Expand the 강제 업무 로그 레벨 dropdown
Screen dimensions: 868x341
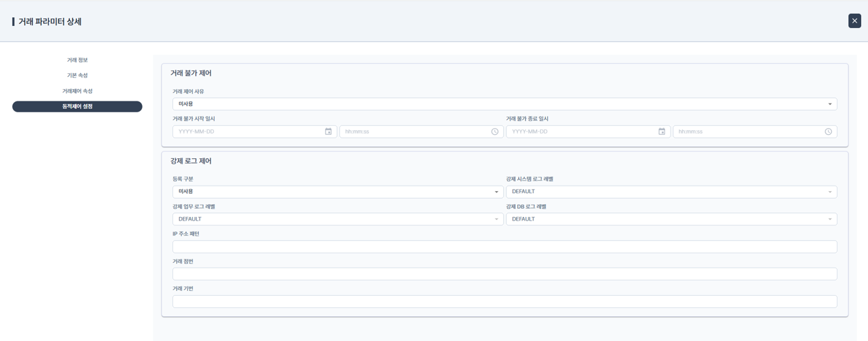tap(338, 219)
